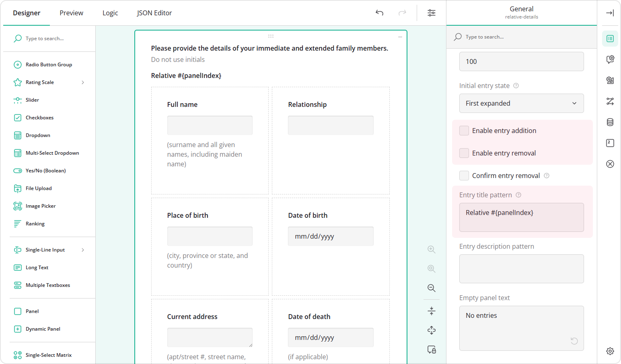Screen dimensions: 621x364
Task: Open the Validation category with the circled cross icon
Action: pos(610,164)
